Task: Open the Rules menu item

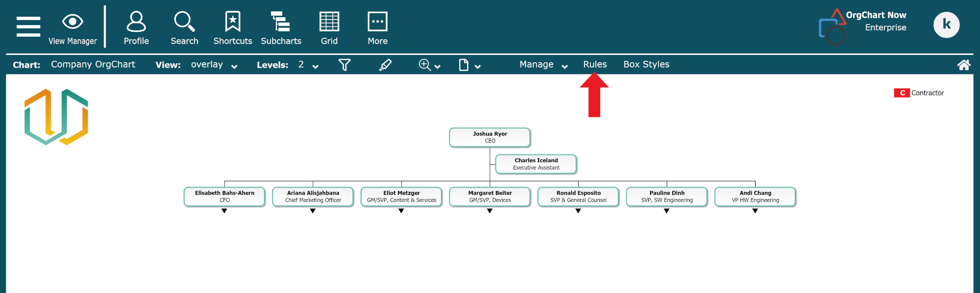Action: tap(594, 65)
